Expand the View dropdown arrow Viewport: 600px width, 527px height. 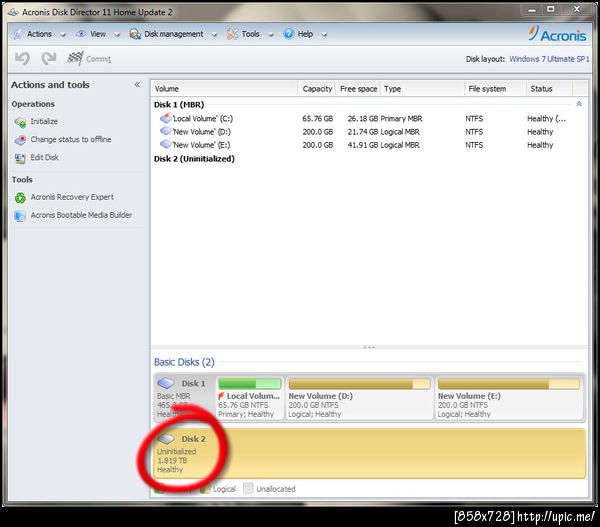[x=117, y=35]
